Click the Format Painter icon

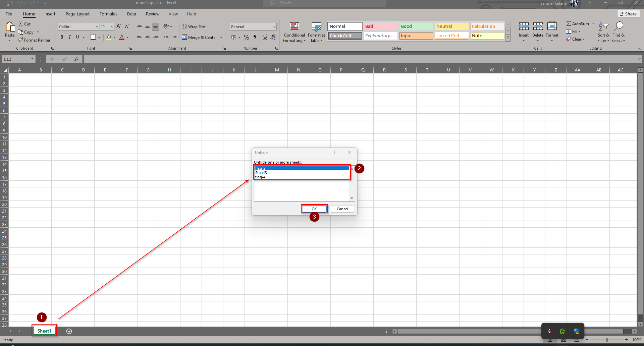[21, 40]
